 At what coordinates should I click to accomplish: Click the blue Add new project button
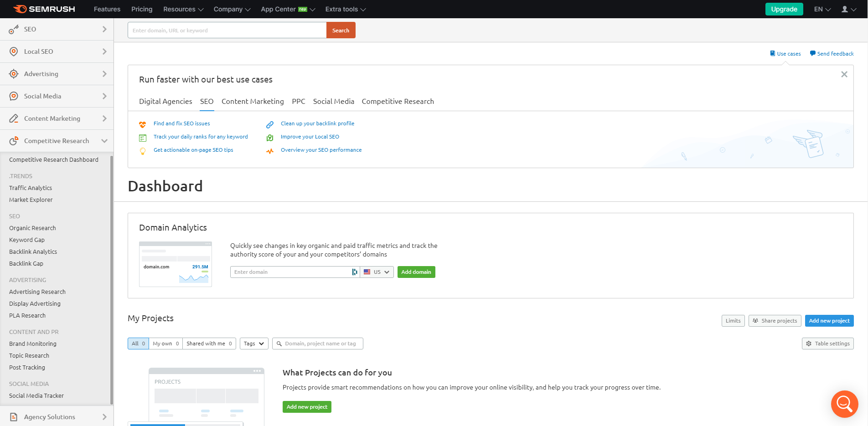click(x=829, y=321)
